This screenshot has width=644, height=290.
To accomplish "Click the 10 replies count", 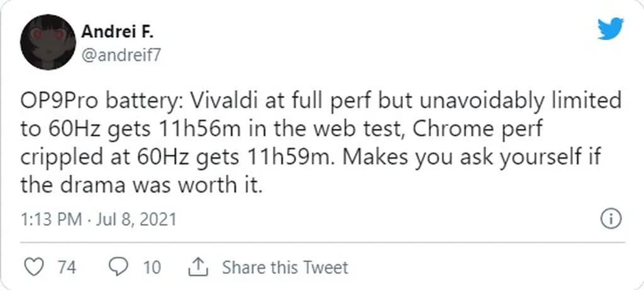I will [x=152, y=268].
